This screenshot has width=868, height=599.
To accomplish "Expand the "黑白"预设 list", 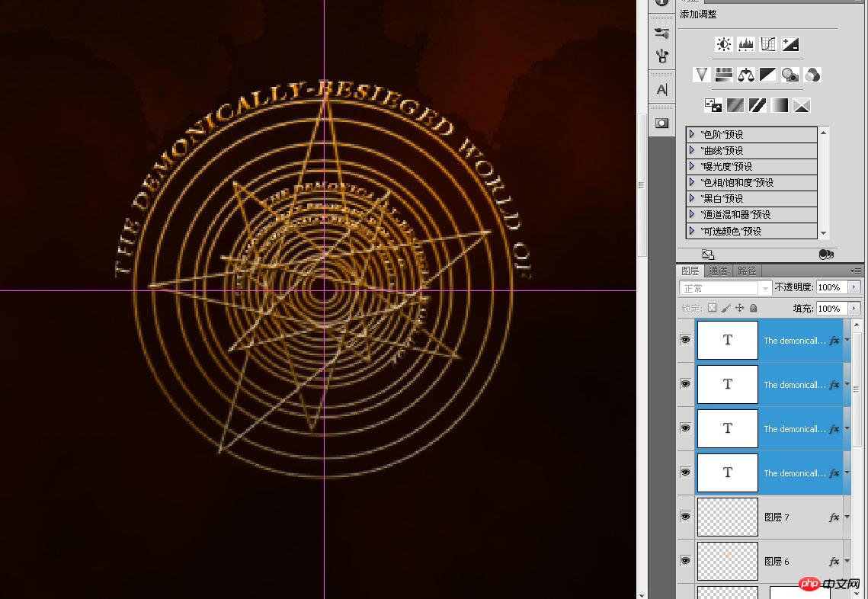I will click(x=692, y=198).
